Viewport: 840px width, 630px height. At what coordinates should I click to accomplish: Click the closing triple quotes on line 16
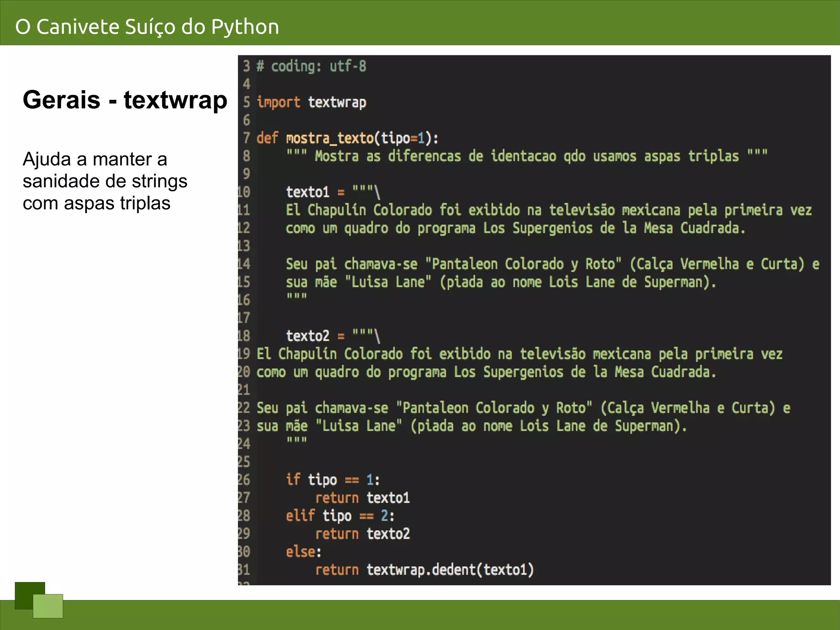tap(297, 296)
